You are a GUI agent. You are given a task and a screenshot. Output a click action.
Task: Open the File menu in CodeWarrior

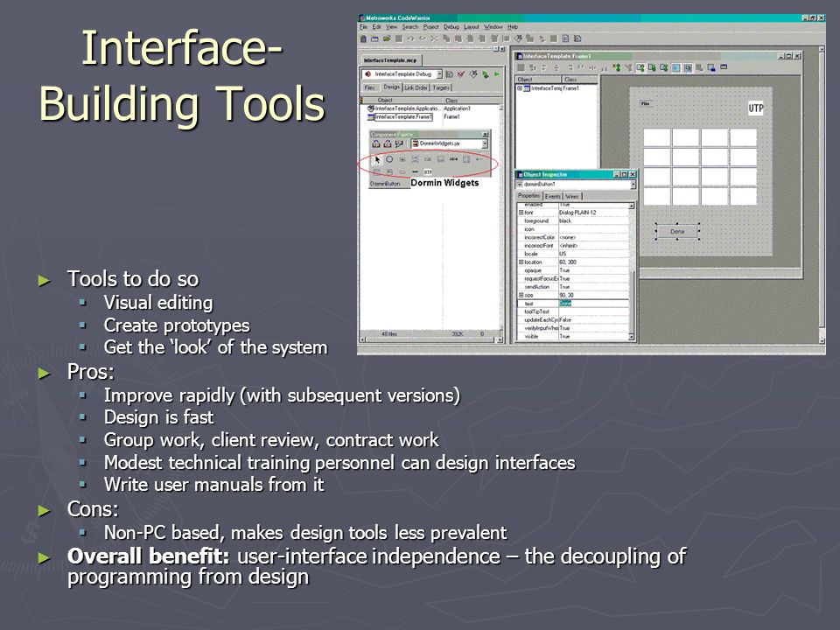363,27
